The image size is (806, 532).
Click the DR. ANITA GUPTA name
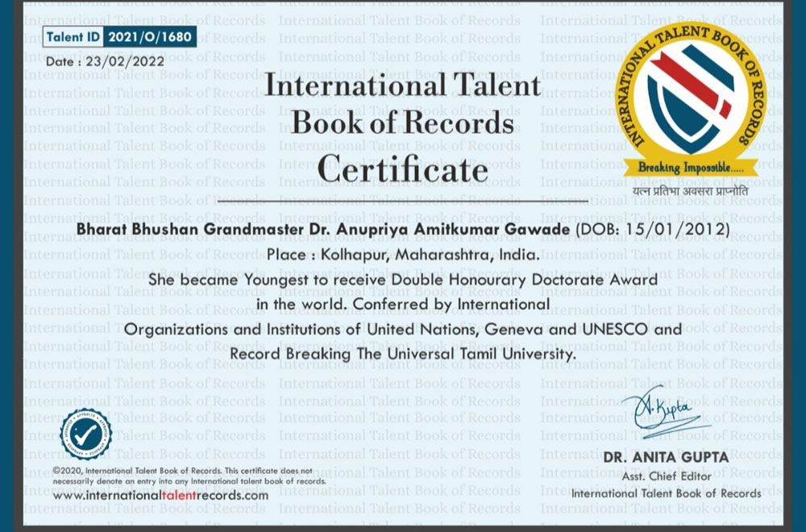click(666, 457)
